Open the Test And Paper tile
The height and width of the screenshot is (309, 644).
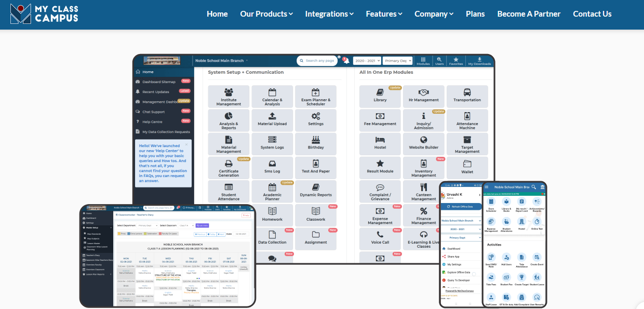pyautogui.click(x=316, y=168)
